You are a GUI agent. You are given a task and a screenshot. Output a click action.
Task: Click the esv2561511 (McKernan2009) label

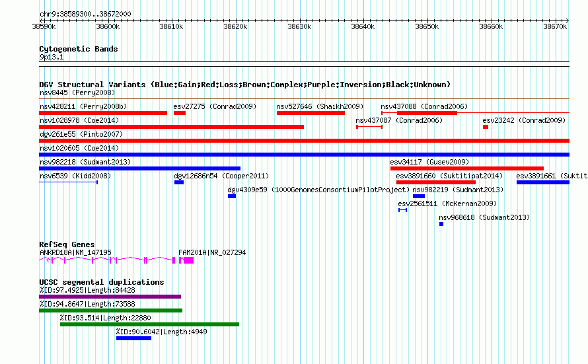point(447,203)
